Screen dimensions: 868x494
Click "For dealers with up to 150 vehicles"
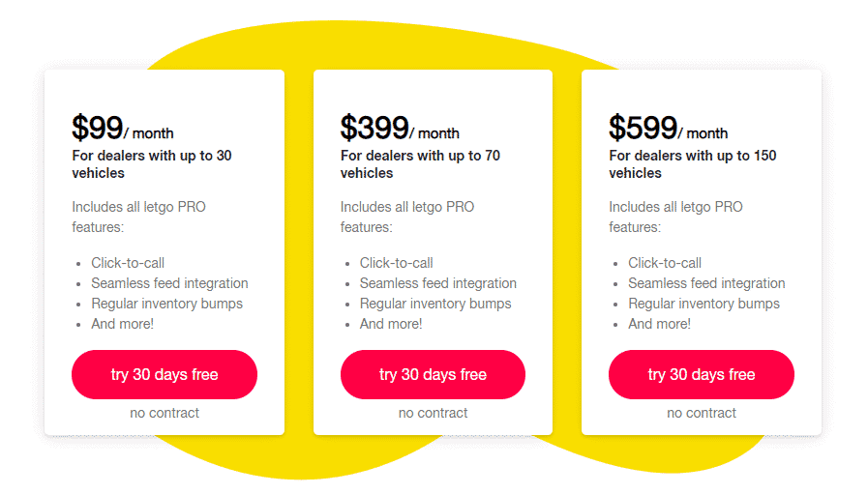(692, 164)
